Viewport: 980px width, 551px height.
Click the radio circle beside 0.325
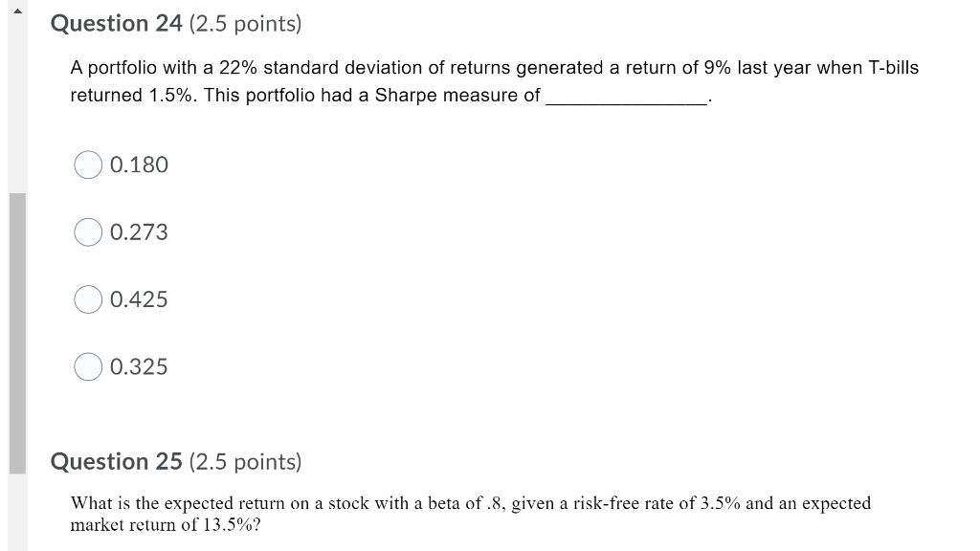point(88,366)
